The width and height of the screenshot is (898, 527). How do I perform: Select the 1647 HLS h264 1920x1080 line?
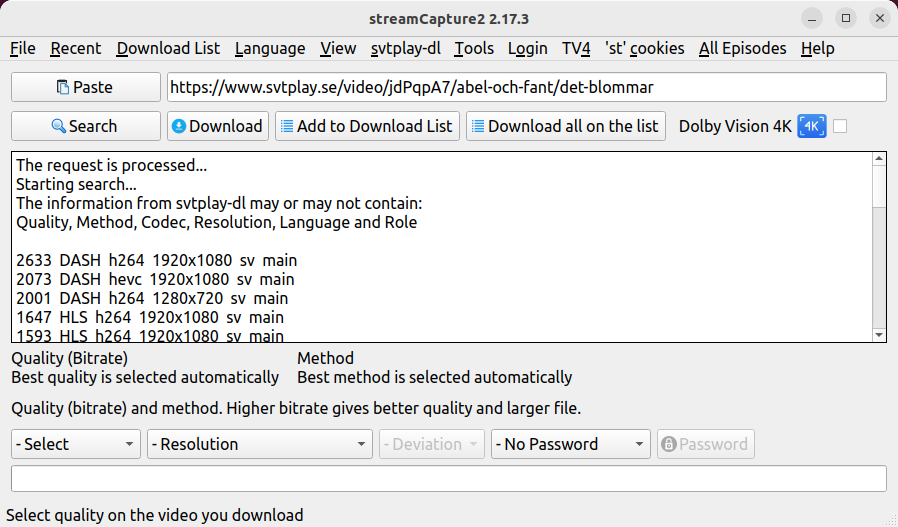(150, 317)
